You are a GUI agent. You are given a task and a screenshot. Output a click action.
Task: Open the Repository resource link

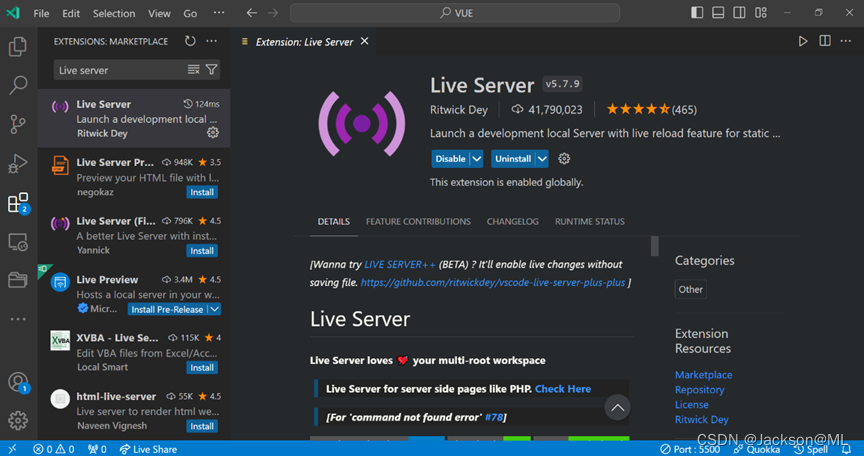click(x=699, y=389)
